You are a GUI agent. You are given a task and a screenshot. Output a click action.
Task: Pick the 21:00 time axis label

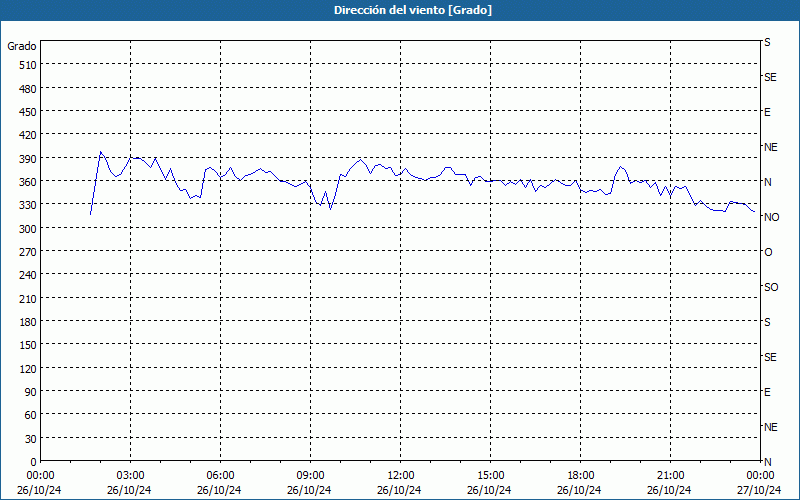tap(670, 476)
